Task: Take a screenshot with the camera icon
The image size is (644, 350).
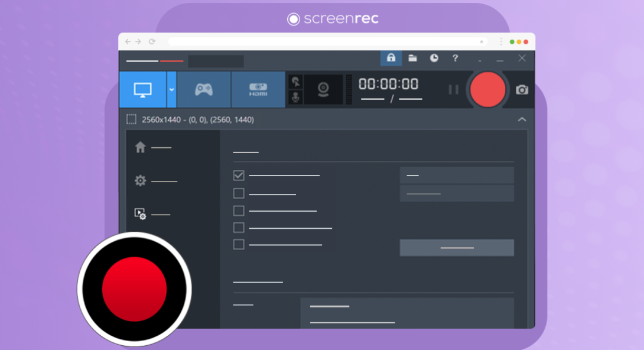Action: click(x=522, y=89)
